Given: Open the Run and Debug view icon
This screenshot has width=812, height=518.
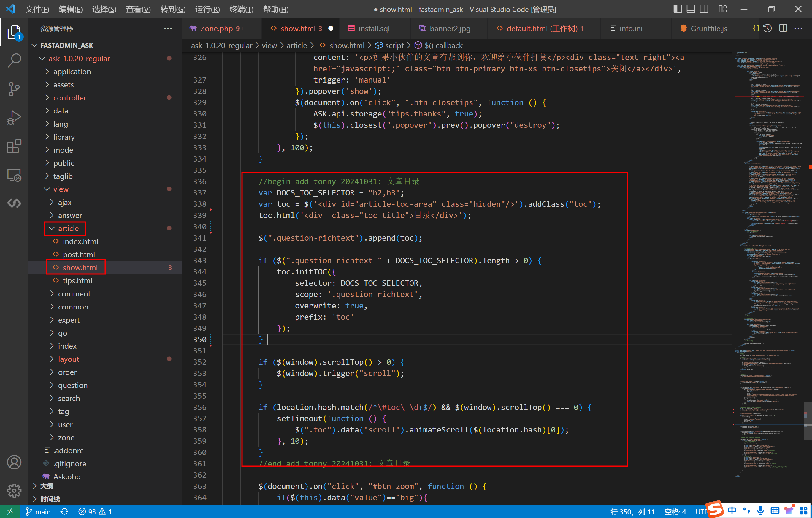Looking at the screenshot, I should pos(14,118).
